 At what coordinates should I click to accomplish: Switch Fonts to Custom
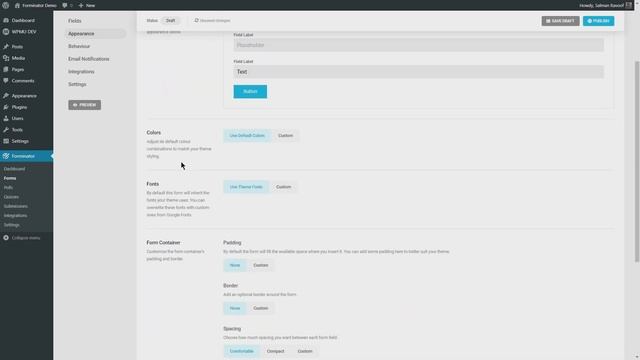pos(283,187)
